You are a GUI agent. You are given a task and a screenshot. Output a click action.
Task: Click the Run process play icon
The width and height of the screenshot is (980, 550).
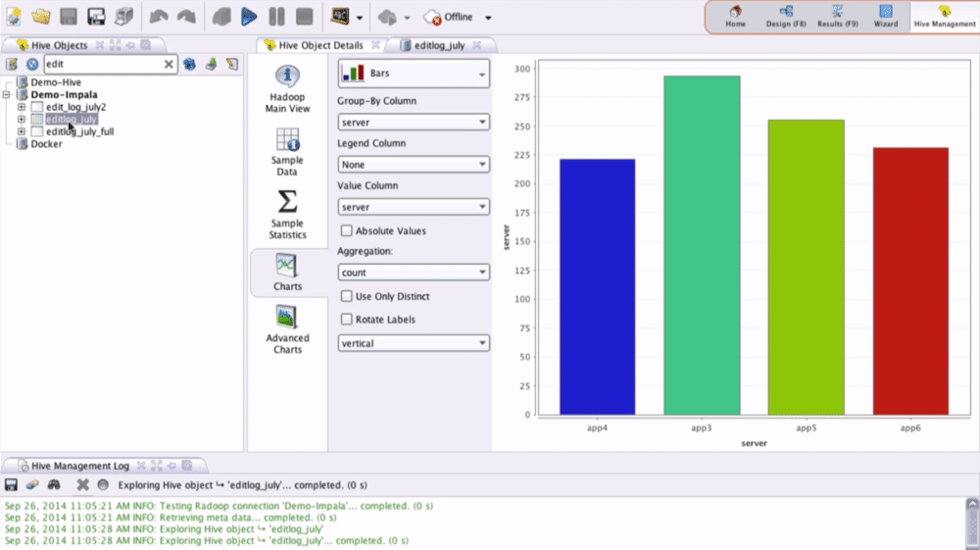click(x=249, y=17)
